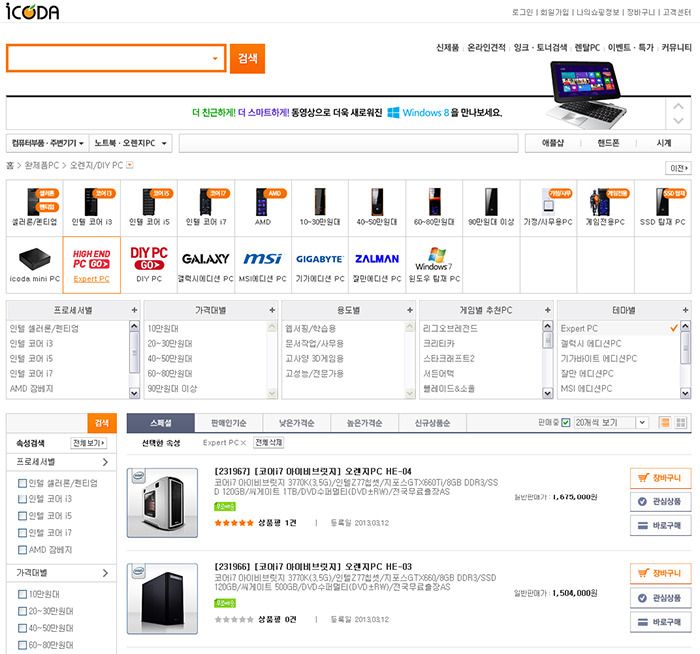Image resolution: width=700 pixels, height=654 pixels.
Task: Open the 노트북·완제PC dropdown menu
Action: pyautogui.click(x=130, y=143)
